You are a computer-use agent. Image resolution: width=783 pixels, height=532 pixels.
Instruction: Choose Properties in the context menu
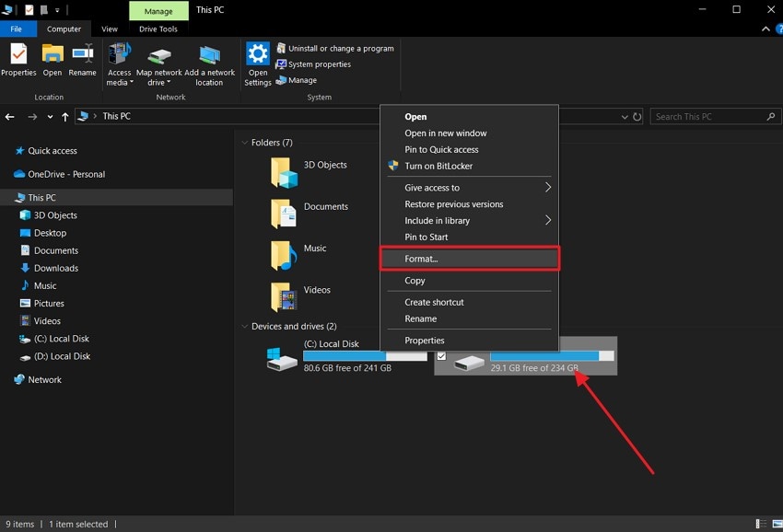[470, 341]
